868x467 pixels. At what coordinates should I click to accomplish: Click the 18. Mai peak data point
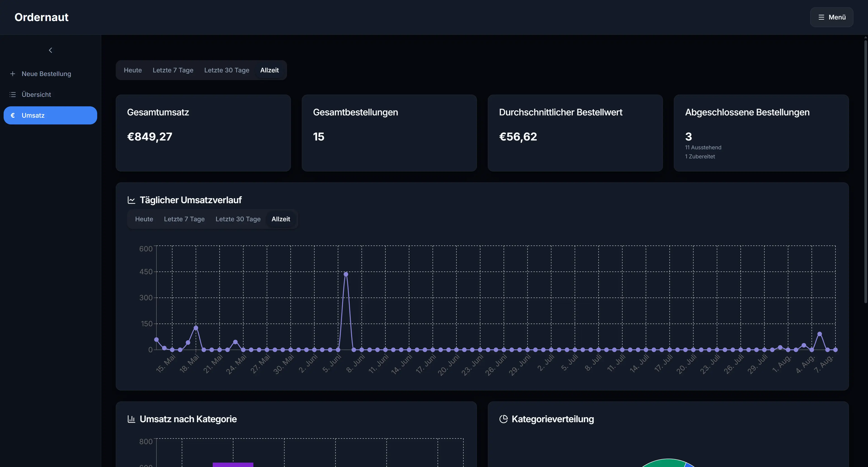click(196, 328)
